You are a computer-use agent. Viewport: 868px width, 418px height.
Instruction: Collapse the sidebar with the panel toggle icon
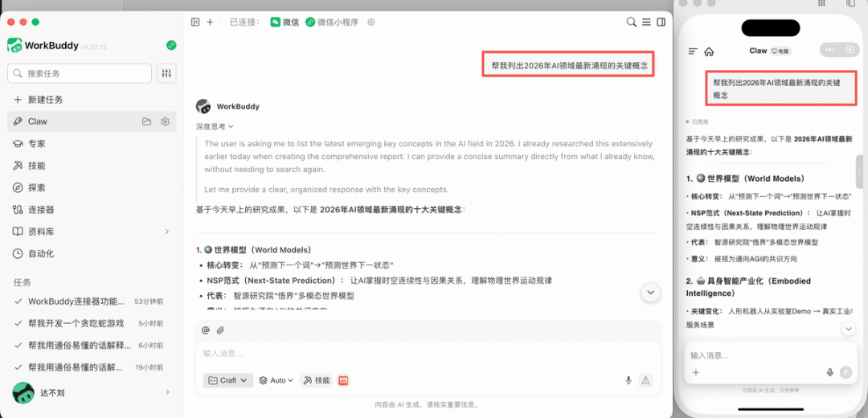[x=194, y=23]
